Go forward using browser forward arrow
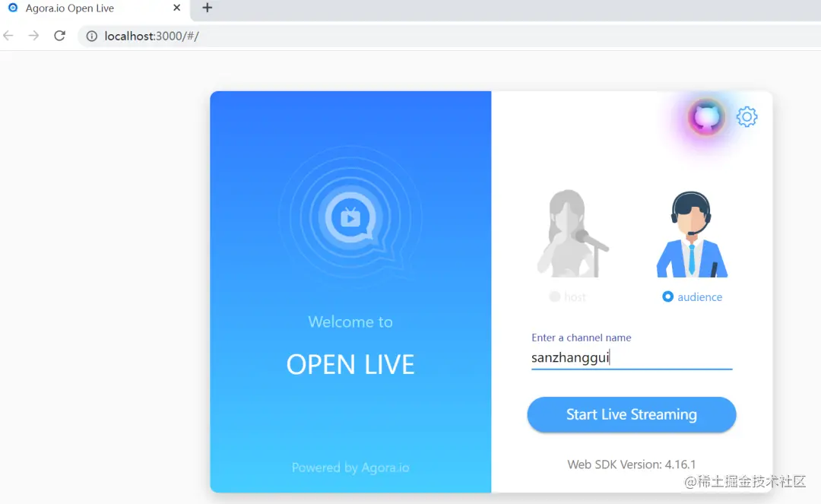 [33, 36]
